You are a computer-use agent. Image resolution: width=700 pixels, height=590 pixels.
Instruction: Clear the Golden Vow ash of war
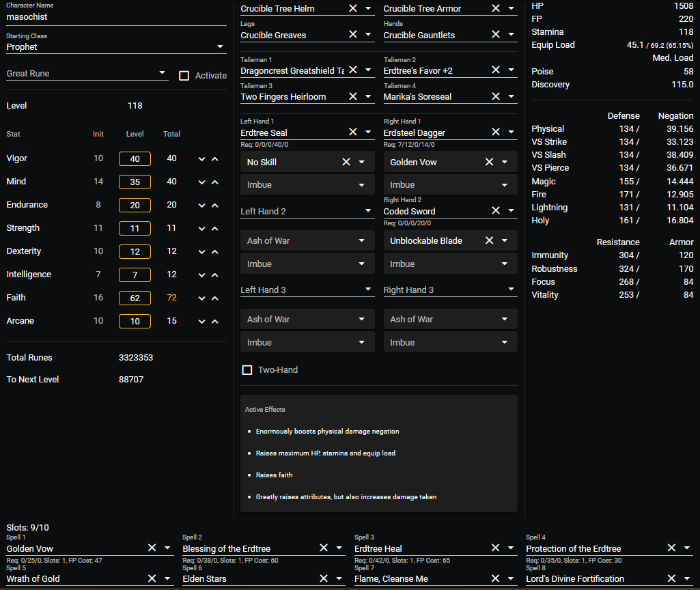pos(489,162)
